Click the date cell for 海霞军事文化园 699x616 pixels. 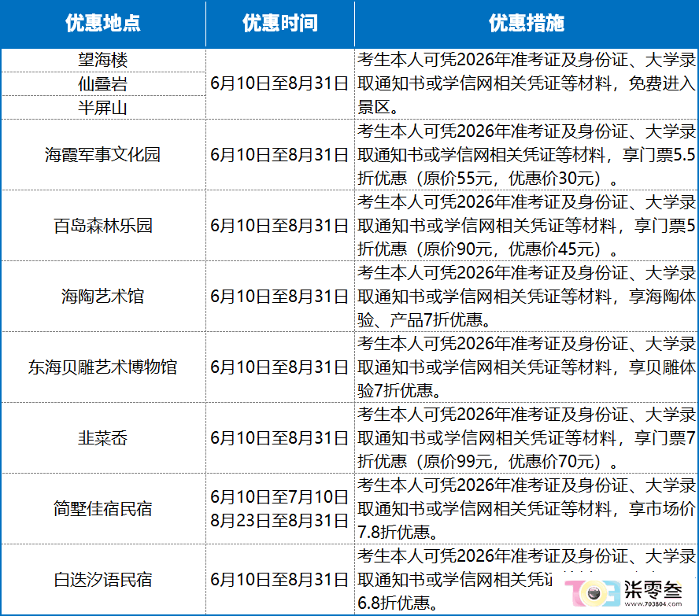279,154
